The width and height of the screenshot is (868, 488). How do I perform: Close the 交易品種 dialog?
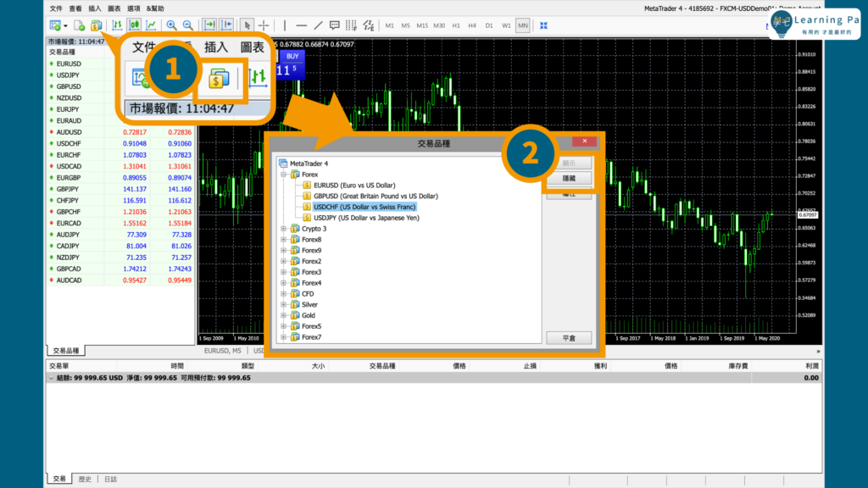point(584,141)
